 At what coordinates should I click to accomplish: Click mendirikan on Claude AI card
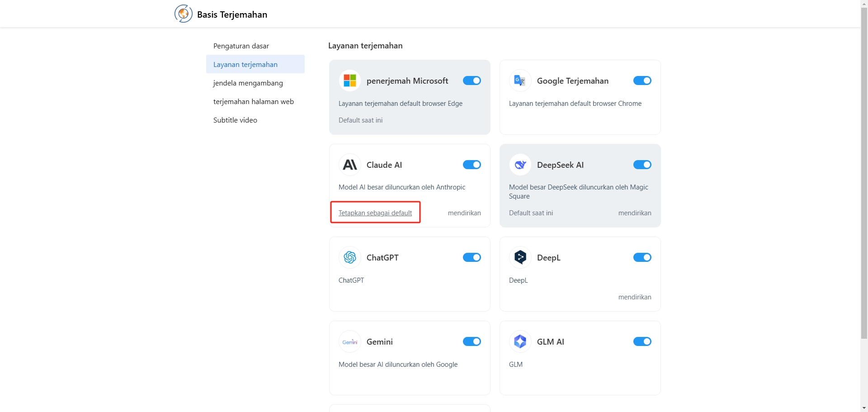[464, 213]
